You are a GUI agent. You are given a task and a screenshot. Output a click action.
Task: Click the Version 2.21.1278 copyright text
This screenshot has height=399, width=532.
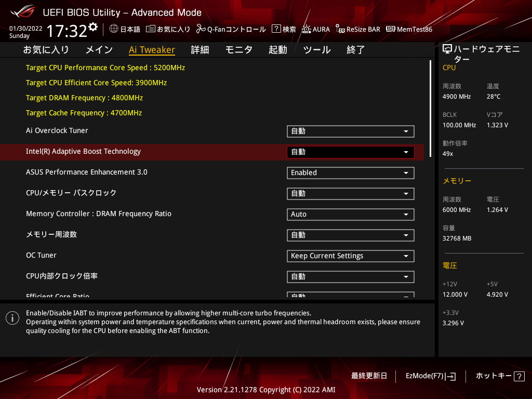pos(266,390)
